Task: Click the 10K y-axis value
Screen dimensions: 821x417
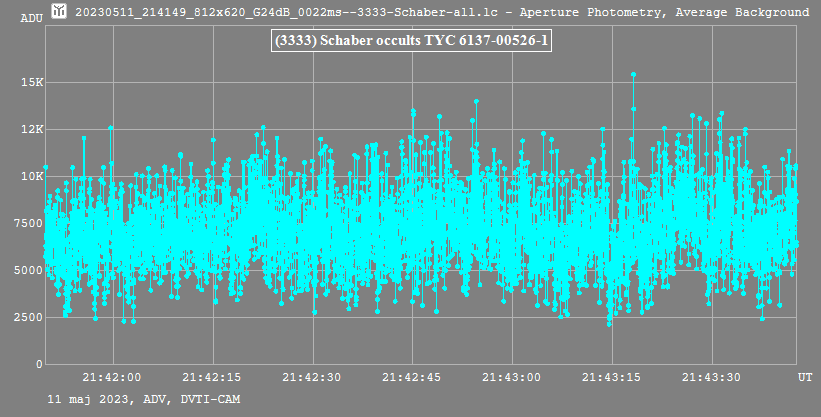Action: (x=32, y=176)
